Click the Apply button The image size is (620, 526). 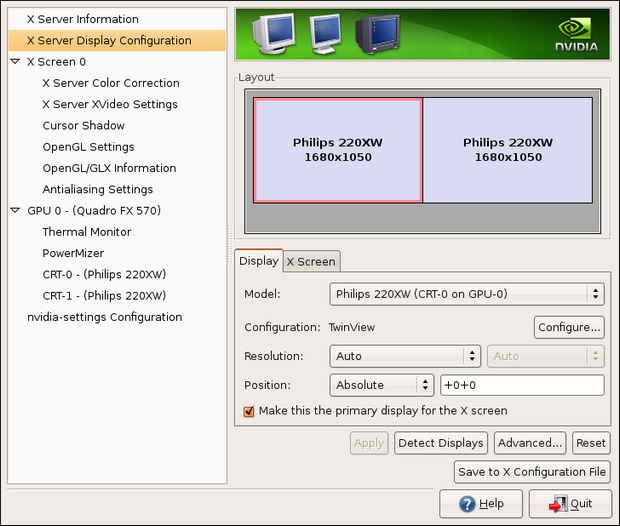369,443
